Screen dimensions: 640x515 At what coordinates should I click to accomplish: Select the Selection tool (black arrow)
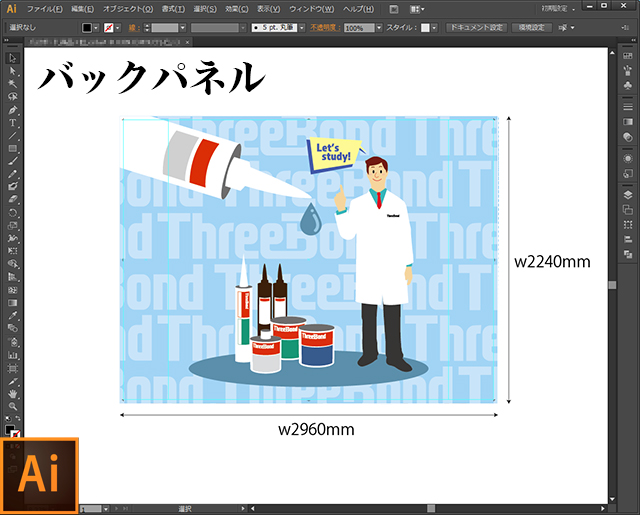pos(12,58)
